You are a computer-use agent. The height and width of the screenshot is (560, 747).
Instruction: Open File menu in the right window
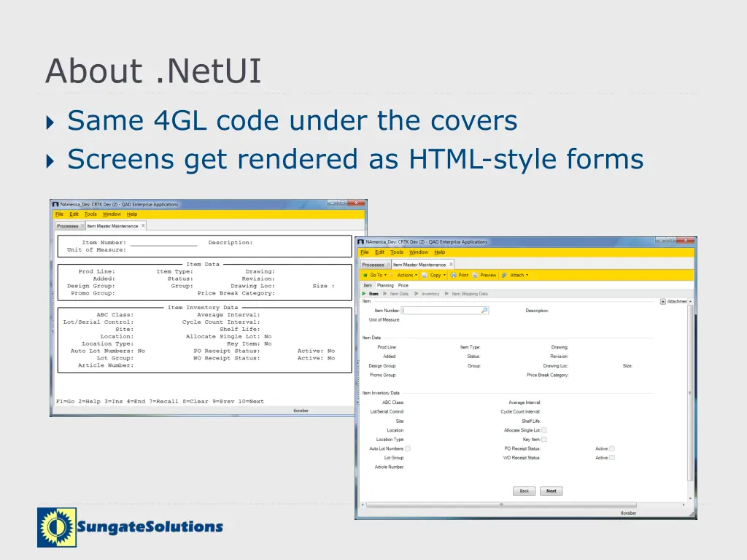(x=365, y=252)
